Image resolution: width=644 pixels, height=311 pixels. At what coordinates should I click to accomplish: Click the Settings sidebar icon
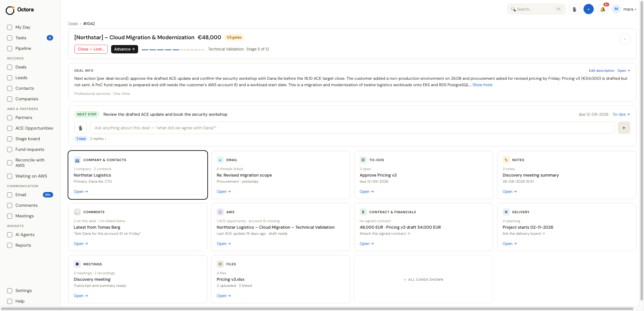click(10, 291)
